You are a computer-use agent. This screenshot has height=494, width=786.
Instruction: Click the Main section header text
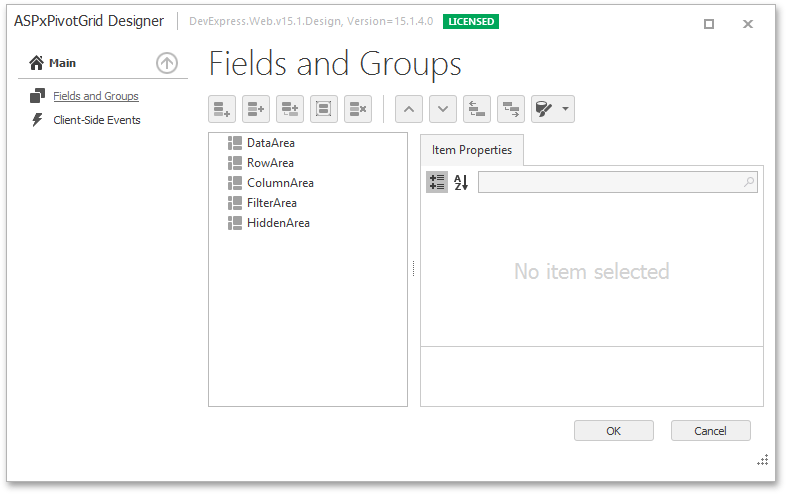click(62, 63)
